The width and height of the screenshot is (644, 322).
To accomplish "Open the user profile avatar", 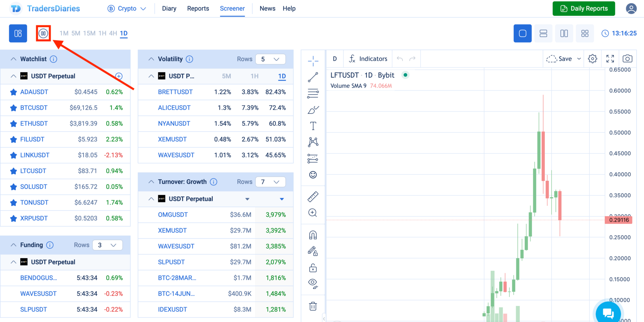I will point(631,8).
